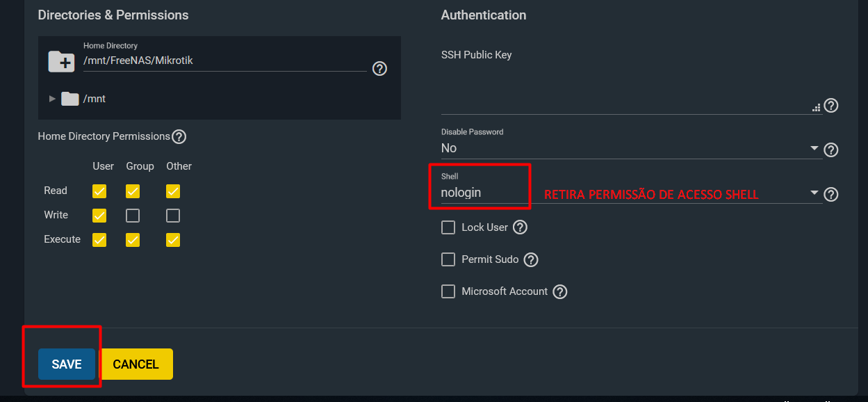Expand the /mnt folder tree node
The image size is (868, 402).
[52, 99]
